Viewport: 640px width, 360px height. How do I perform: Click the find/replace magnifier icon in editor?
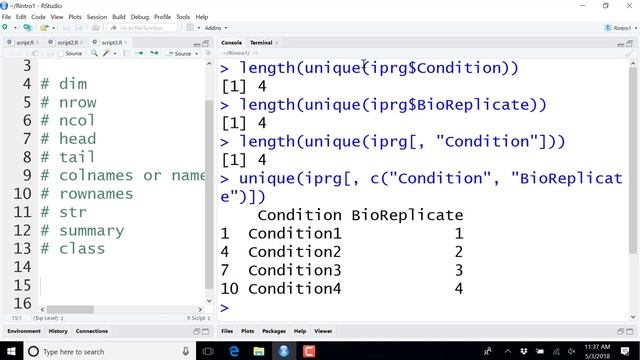click(94, 53)
